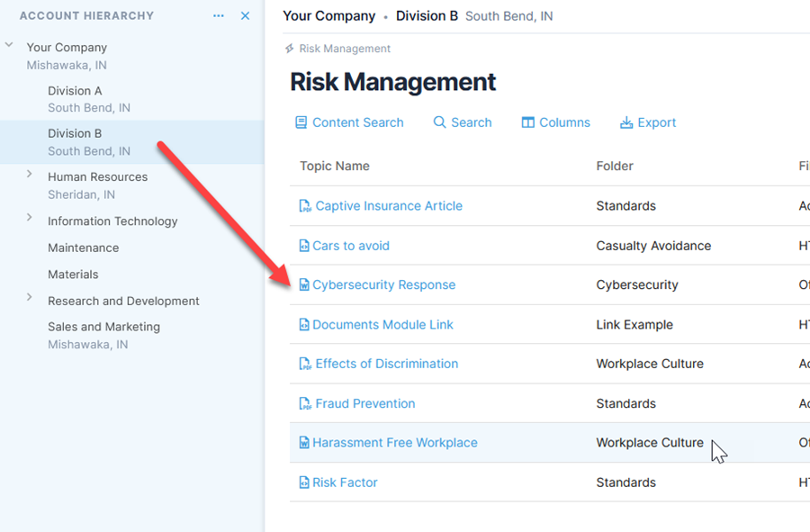Collapse the Your Company tree node
The width and height of the screenshot is (810, 532).
click(x=9, y=45)
